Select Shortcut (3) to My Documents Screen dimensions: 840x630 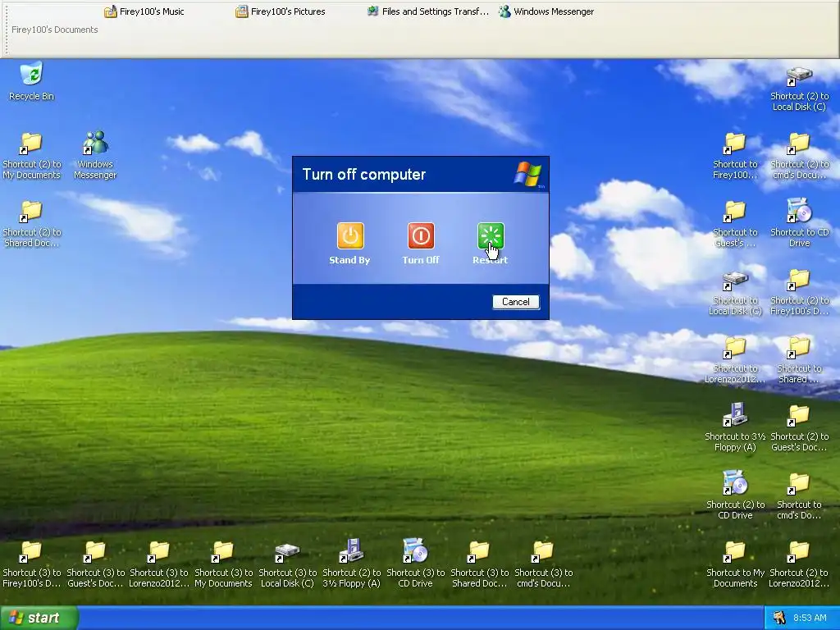(223, 564)
